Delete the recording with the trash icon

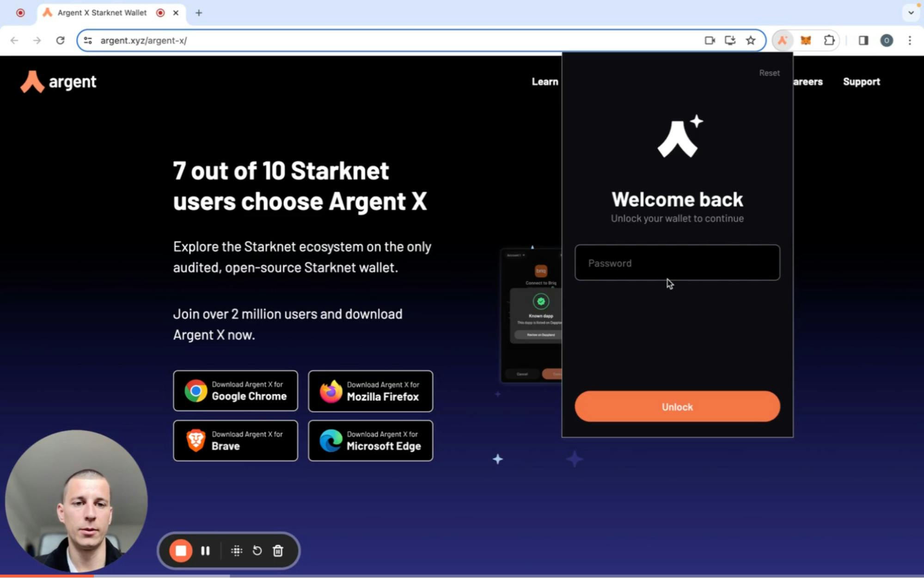(x=278, y=550)
